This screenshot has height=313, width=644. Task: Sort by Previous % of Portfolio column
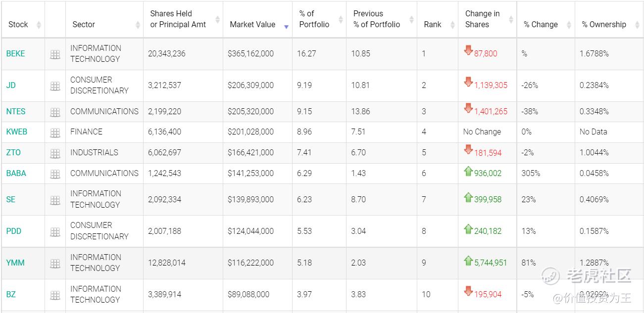[411, 19]
